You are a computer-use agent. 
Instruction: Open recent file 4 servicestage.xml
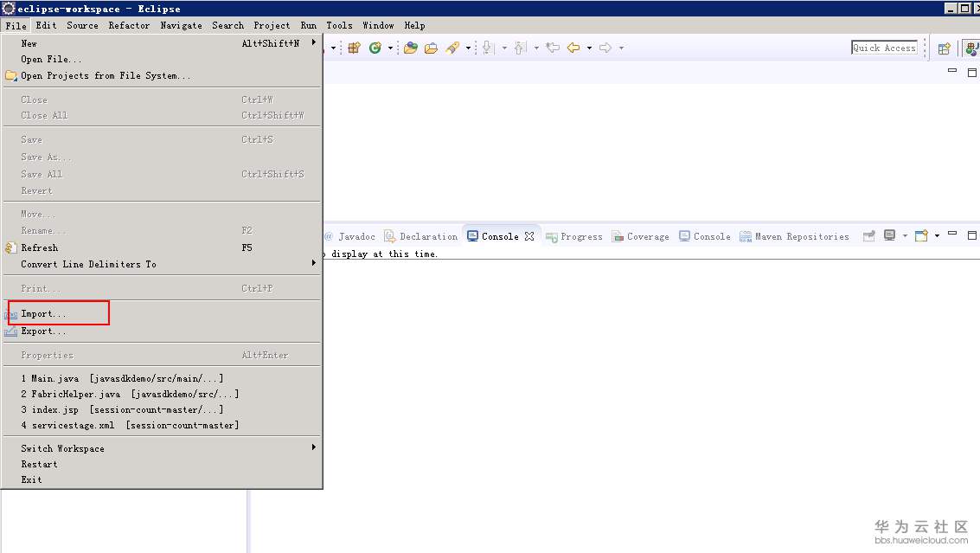(x=162, y=426)
